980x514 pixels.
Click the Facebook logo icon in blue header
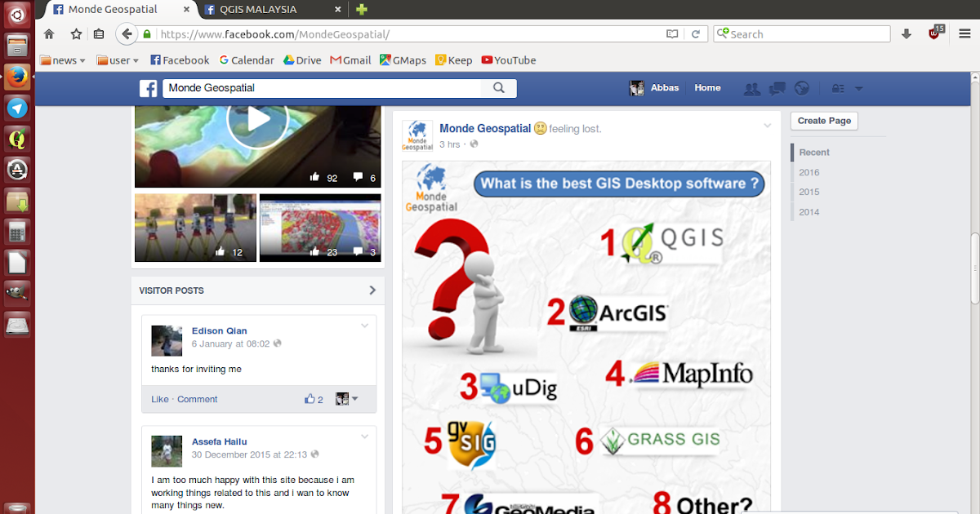148,89
